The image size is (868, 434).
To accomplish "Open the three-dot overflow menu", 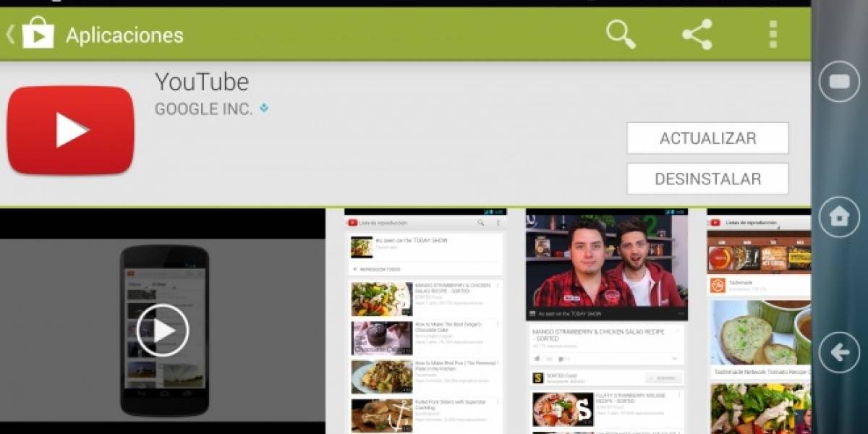I will click(773, 34).
